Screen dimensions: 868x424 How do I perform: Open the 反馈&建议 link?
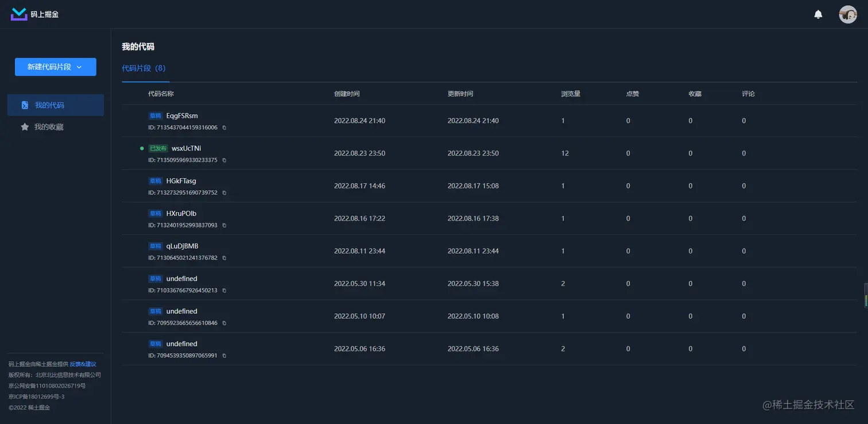83,364
